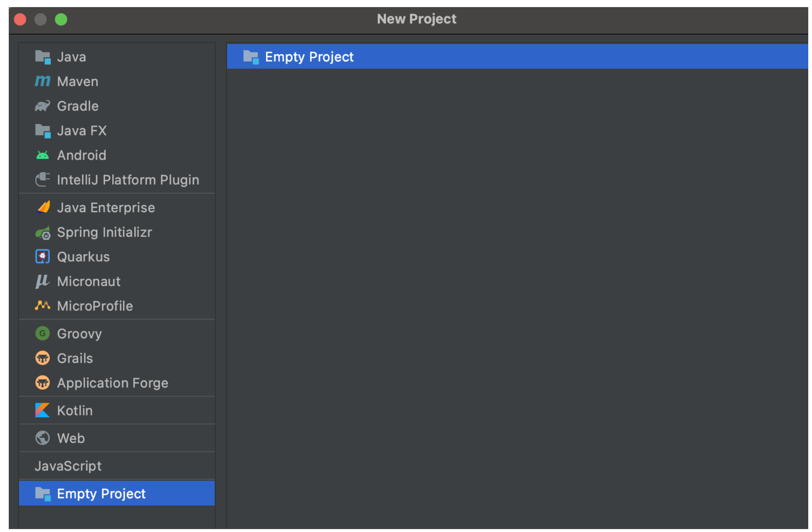Choose Kotlin label in sidebar
This screenshot has width=812, height=532.
(75, 410)
